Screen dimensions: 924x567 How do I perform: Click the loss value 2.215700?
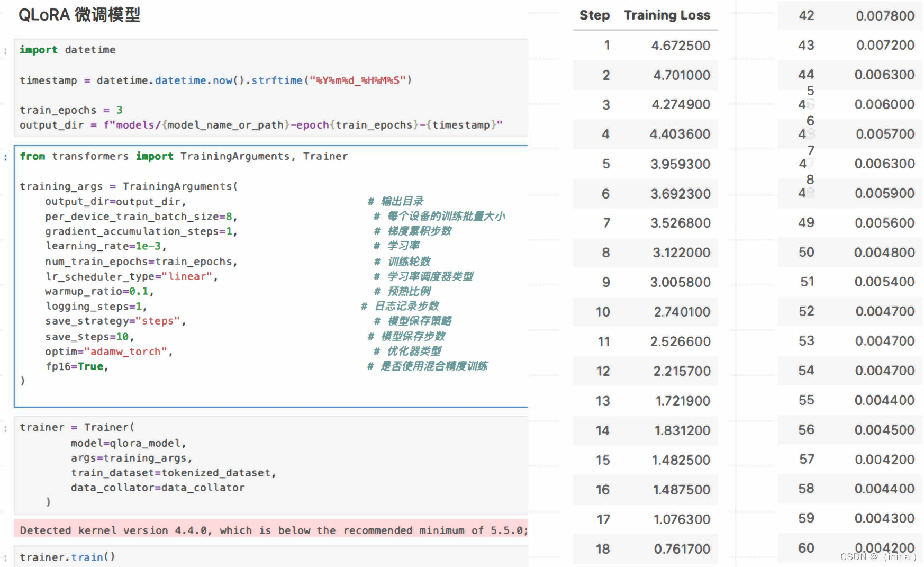pos(682,371)
